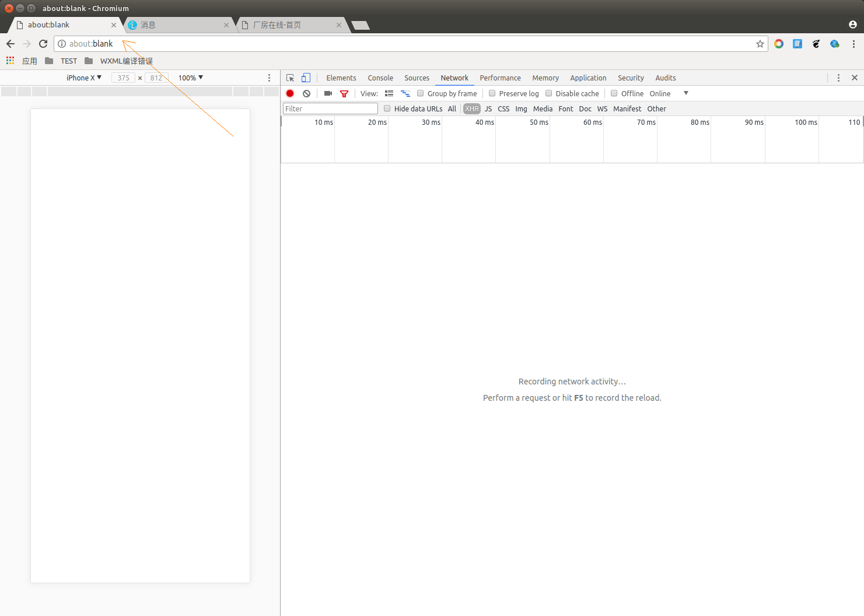Enable Disable cache

(548, 93)
